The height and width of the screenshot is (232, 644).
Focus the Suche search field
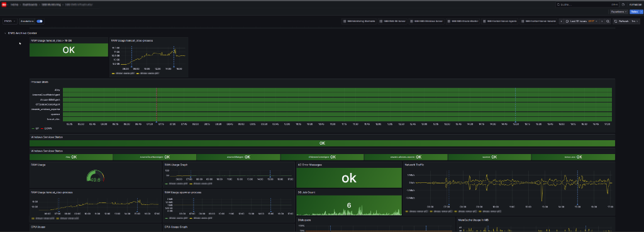pyautogui.click(x=587, y=4)
